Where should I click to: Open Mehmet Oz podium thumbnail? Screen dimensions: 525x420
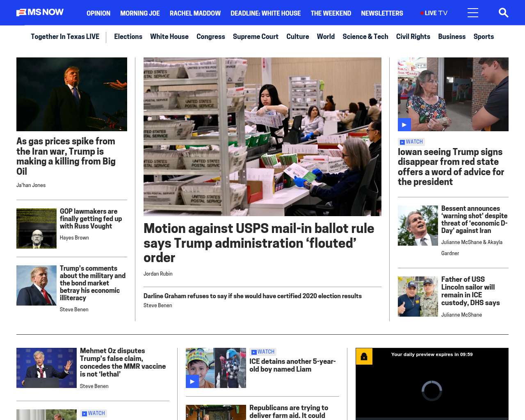[46, 368]
